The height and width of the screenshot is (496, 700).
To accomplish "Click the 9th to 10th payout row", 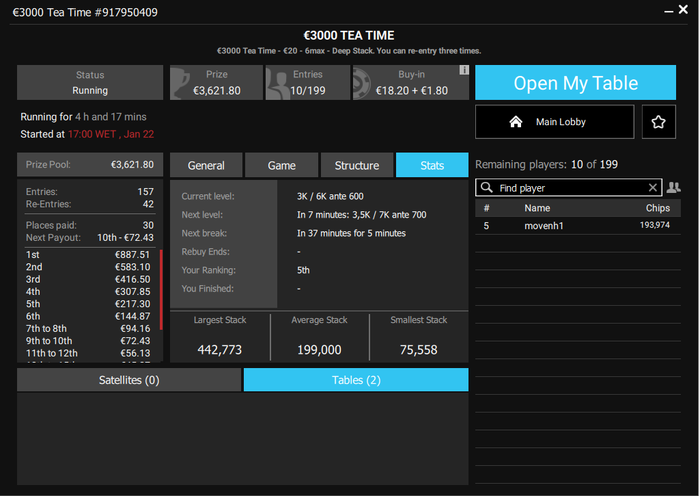I will [x=88, y=341].
